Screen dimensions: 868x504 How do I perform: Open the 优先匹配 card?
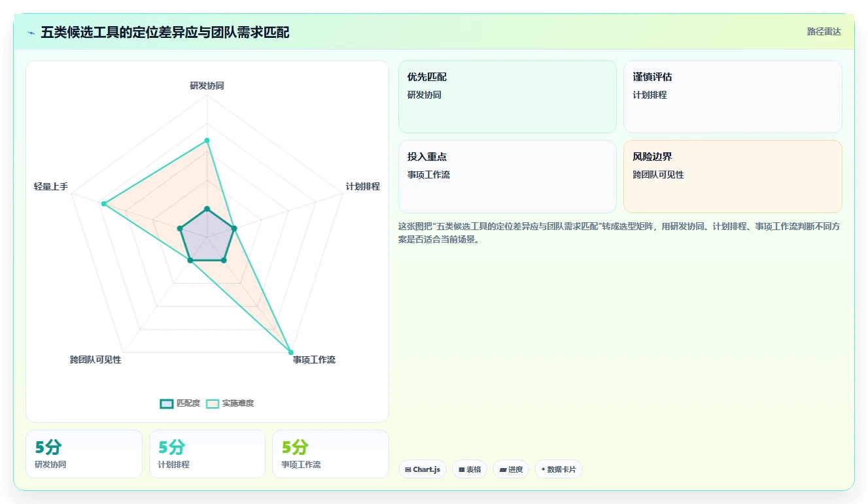tap(508, 97)
